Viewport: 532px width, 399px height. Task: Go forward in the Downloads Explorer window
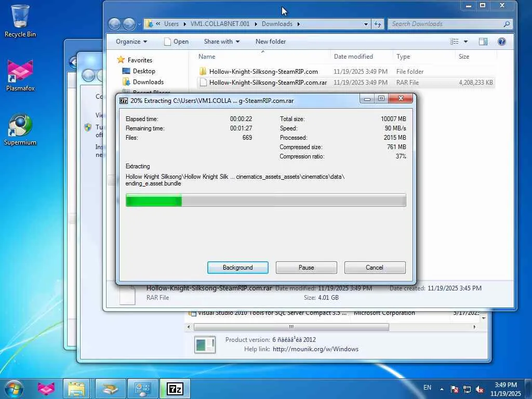click(129, 24)
